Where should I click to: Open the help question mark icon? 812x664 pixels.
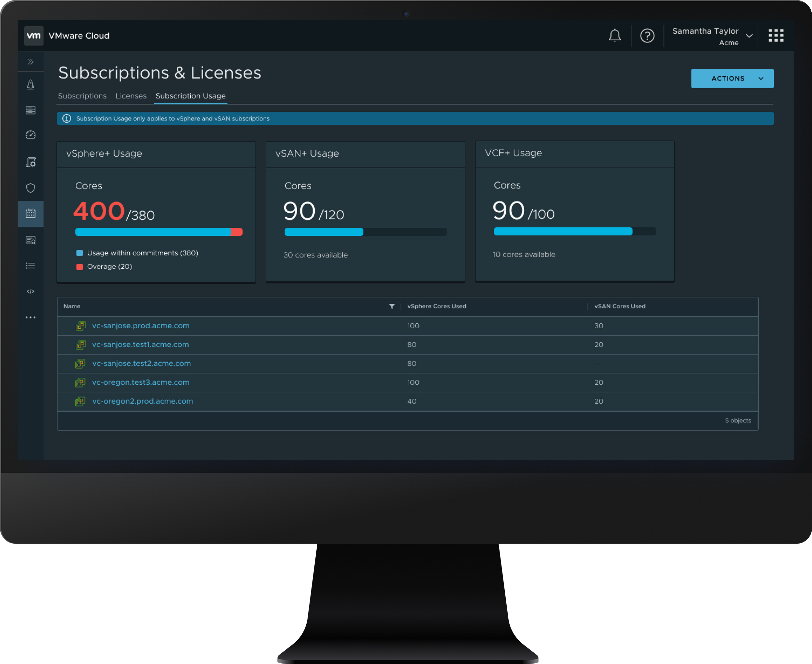click(647, 36)
